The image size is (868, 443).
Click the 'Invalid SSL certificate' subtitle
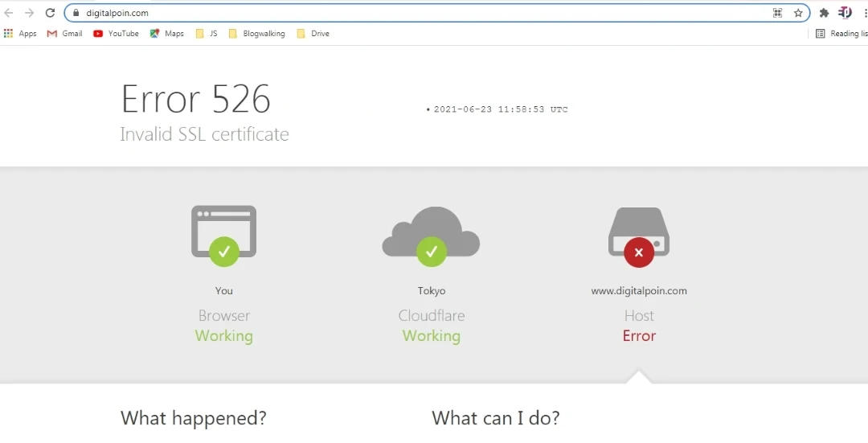pos(204,134)
